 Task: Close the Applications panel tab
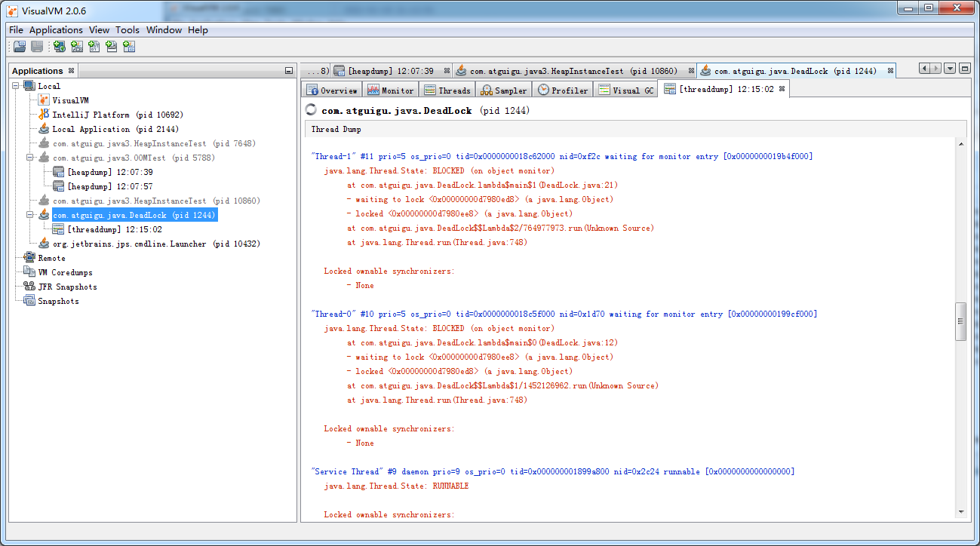[x=71, y=71]
